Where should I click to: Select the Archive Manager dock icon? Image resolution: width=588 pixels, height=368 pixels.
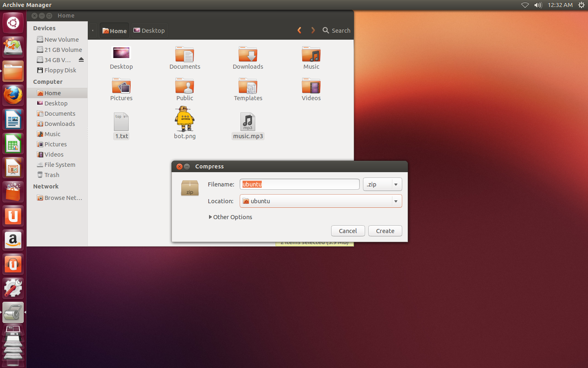13,312
